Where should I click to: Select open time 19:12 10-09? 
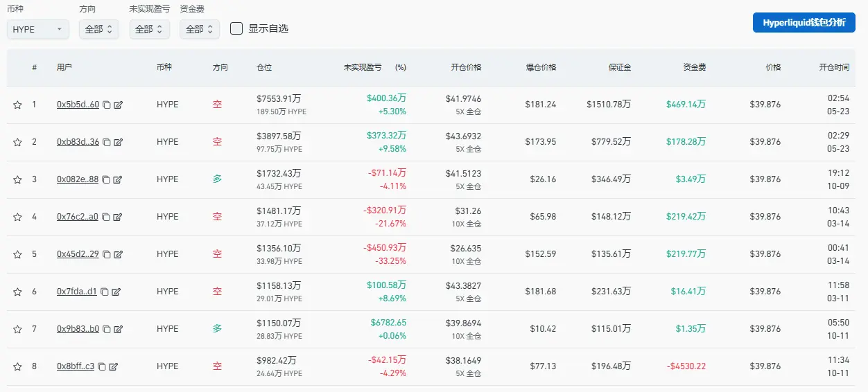click(839, 179)
